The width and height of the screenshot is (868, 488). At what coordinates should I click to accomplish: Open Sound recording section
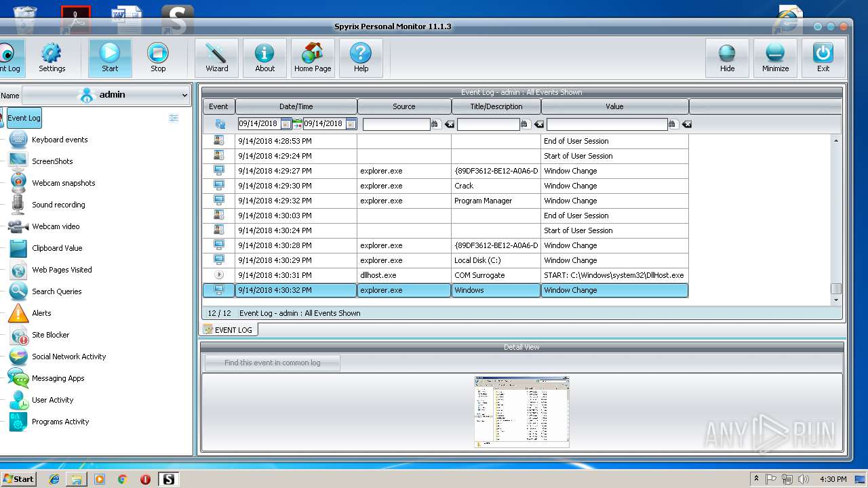[x=58, y=205]
